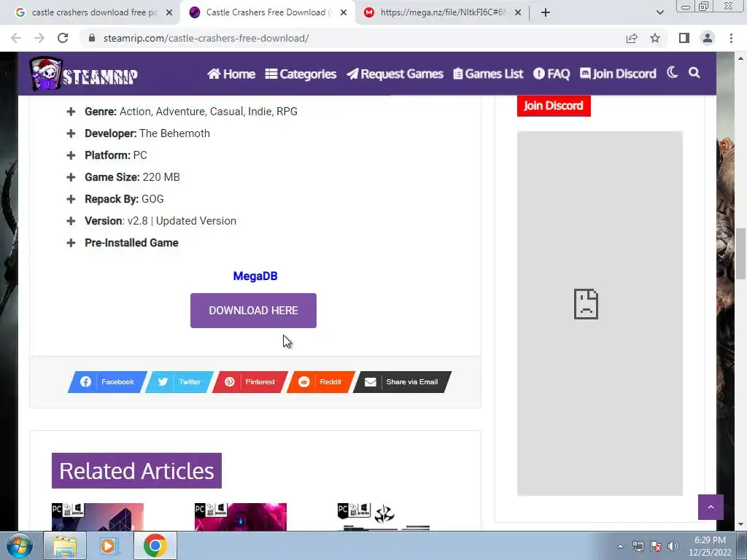Open Windows Media Player from taskbar
This screenshot has height=560, width=747.
[x=109, y=546]
